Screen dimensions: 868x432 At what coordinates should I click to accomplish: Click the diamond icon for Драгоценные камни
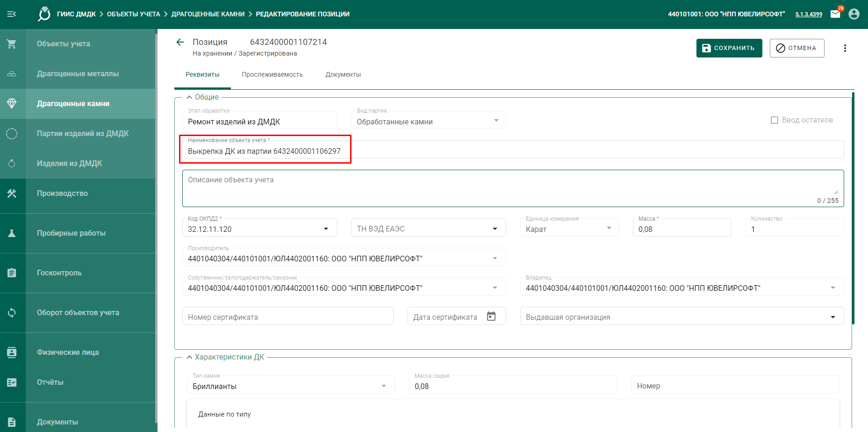(x=12, y=104)
